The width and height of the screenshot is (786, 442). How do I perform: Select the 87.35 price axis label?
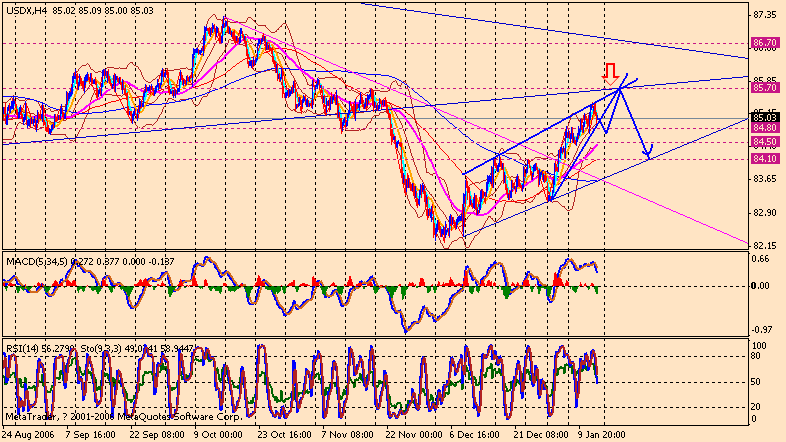pyautogui.click(x=765, y=16)
